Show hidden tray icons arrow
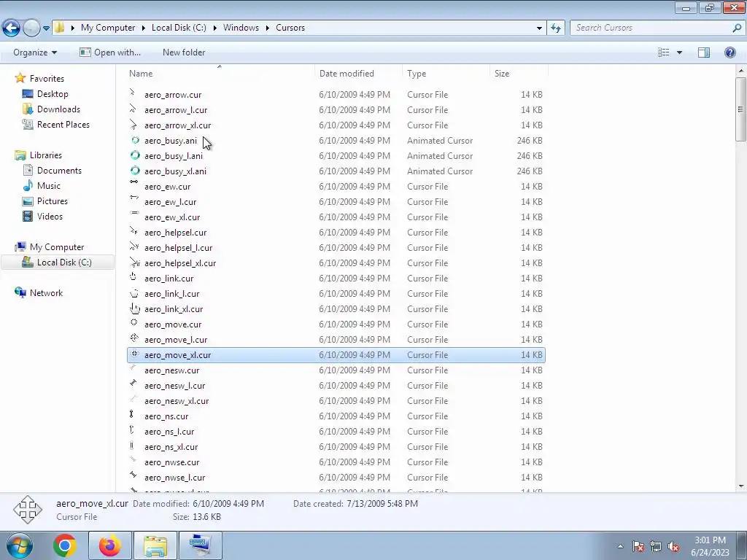This screenshot has height=560, width=747. pos(620,546)
